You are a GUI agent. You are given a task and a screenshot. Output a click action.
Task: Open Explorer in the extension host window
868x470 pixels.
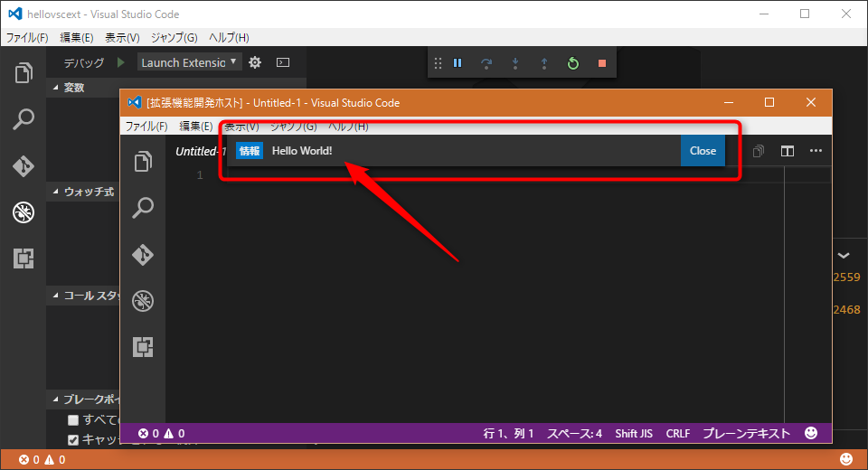143,162
